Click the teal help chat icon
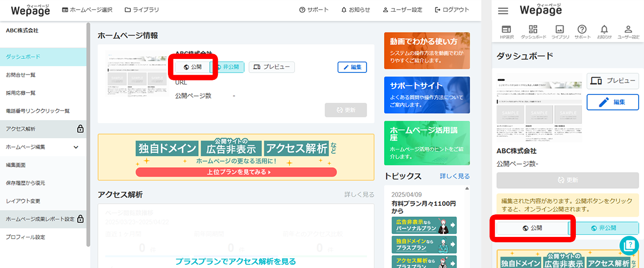 click(628, 245)
